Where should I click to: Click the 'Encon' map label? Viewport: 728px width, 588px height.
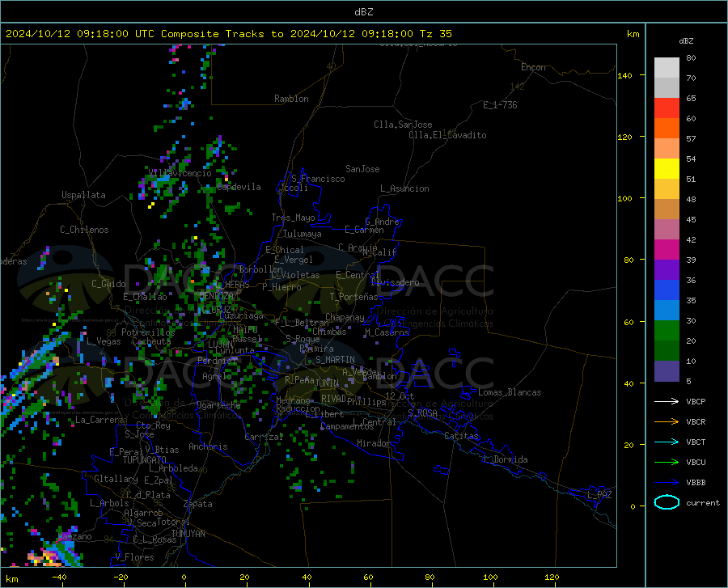(533, 67)
